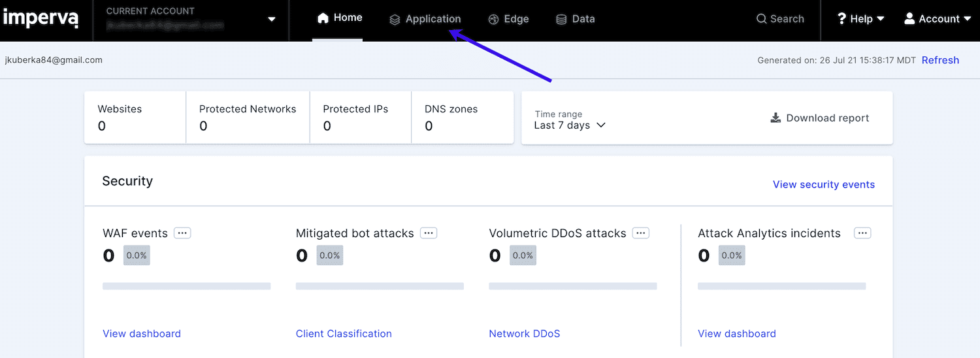Screen dimensions: 980x358
Task: Change the Last 7 days time range
Action: click(570, 125)
